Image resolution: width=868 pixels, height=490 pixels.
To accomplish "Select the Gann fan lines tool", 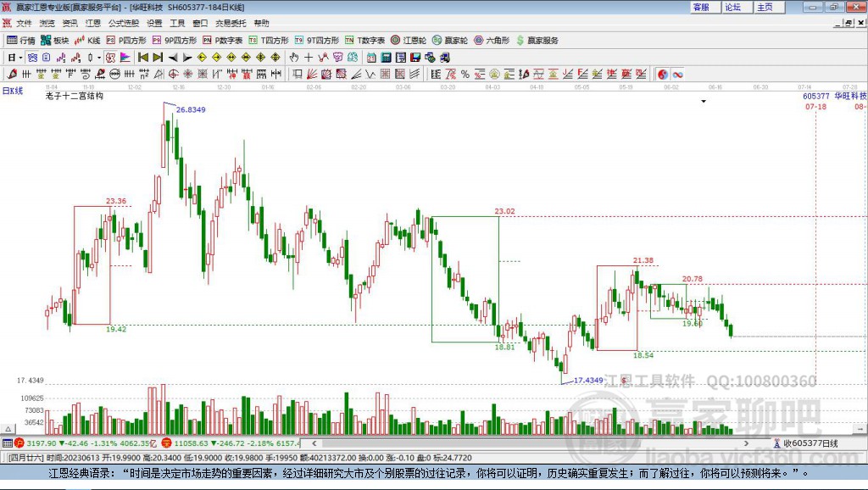I will coord(312,75).
